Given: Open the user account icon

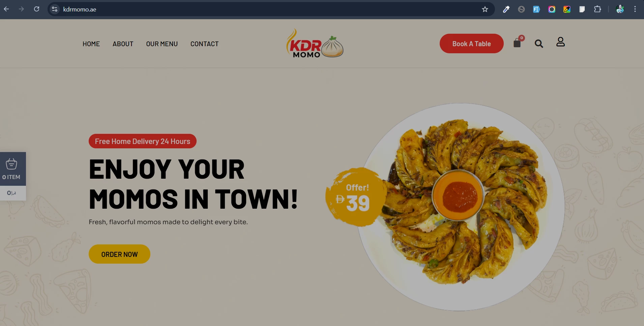Looking at the screenshot, I should coord(560,42).
